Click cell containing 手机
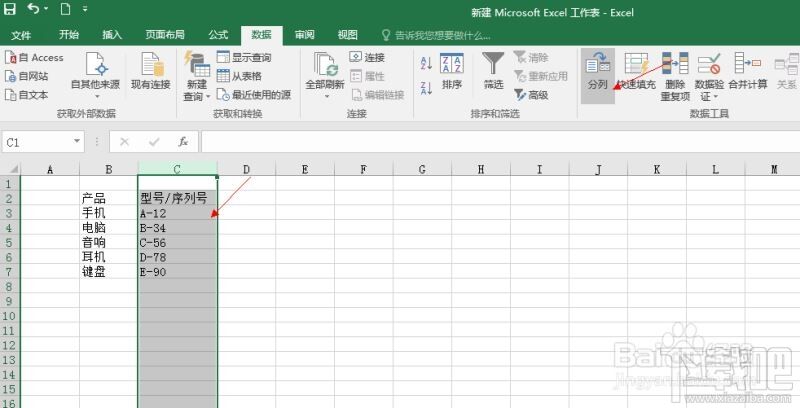The image size is (800, 408). pyautogui.click(x=109, y=213)
